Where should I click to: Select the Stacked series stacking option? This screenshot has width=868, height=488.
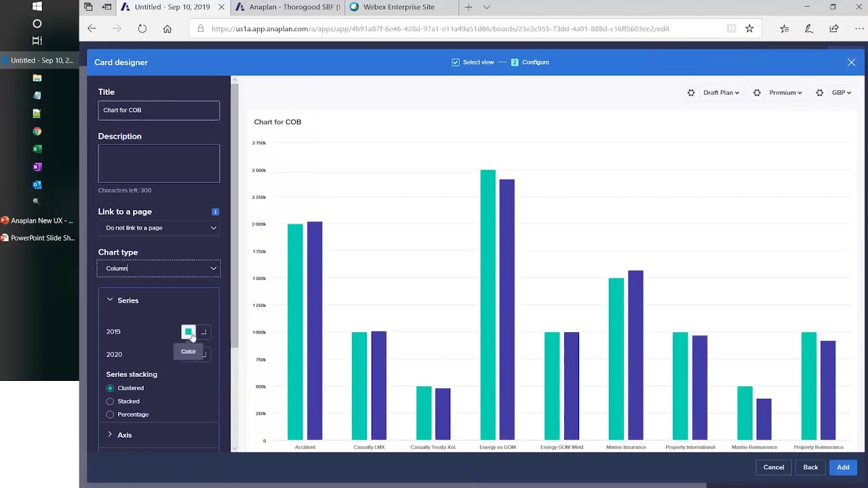[x=110, y=401]
